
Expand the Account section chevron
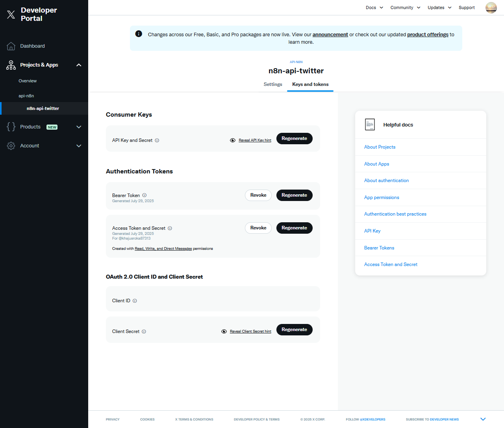(79, 146)
